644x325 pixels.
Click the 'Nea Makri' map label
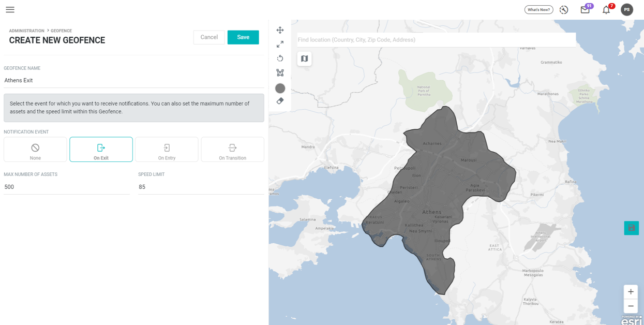click(557, 141)
